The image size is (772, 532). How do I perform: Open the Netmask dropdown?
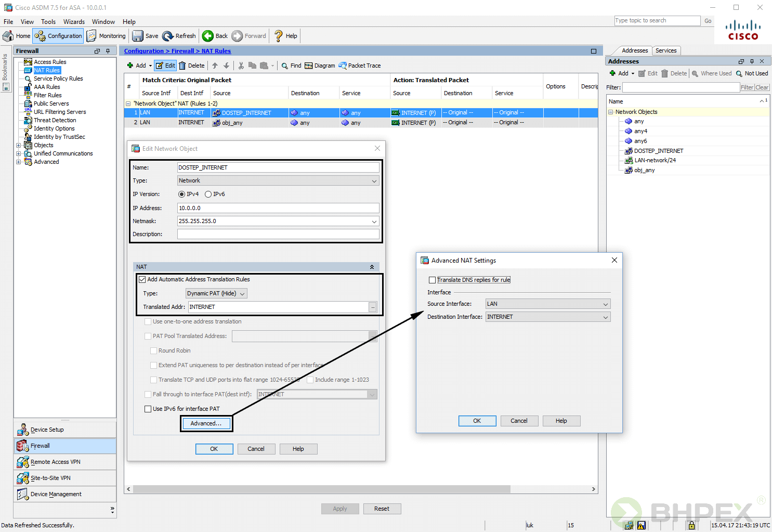tap(374, 221)
